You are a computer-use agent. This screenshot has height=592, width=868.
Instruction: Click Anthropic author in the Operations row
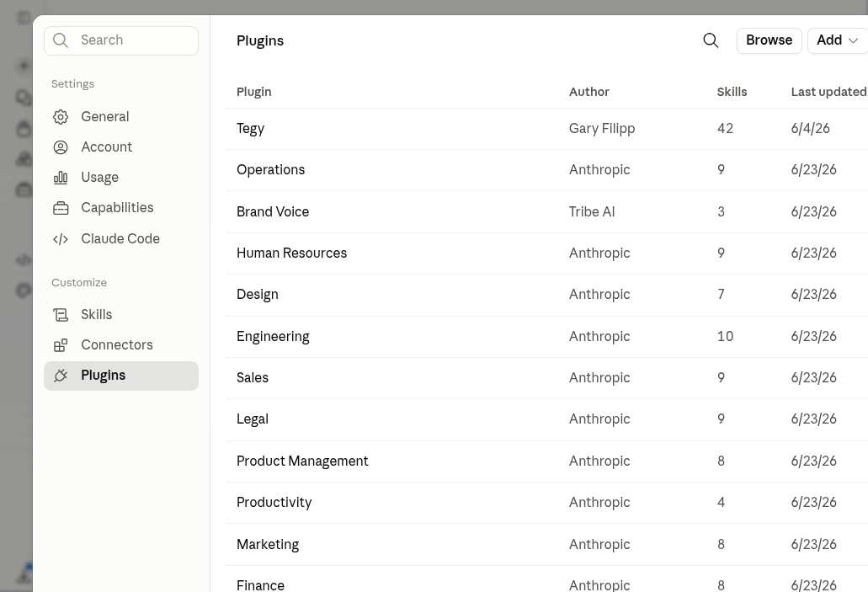coord(599,170)
